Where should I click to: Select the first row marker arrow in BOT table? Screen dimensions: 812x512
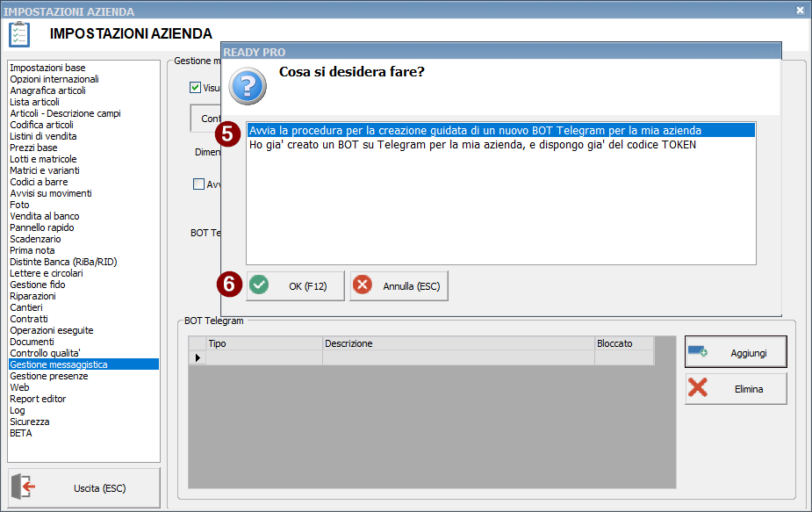click(198, 357)
